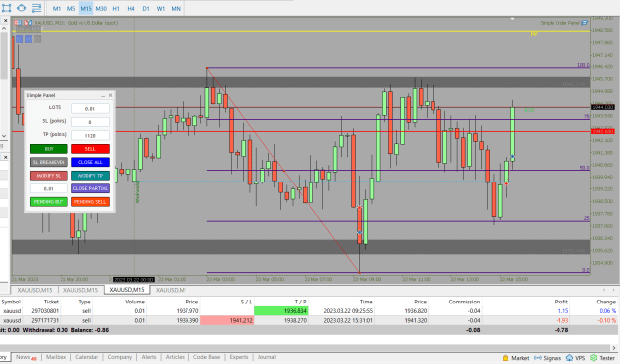The image size is (620, 364).
Task: Switch chart to H4 timeframe
Action: coord(131,8)
